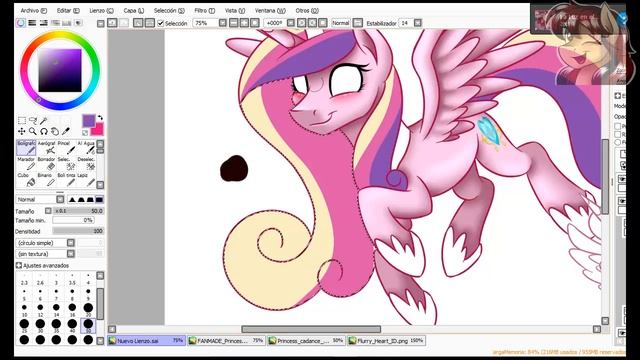The image size is (640, 360).
Task: Select the Marcador marker tool
Action: click(x=26, y=164)
